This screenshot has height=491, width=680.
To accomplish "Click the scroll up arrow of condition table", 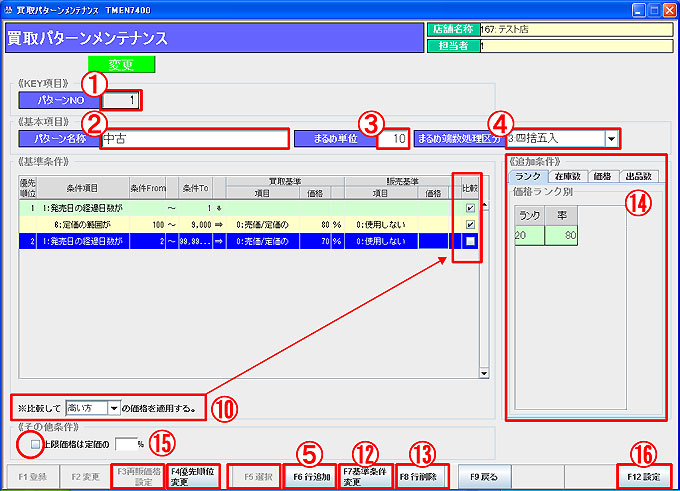I will (484, 206).
